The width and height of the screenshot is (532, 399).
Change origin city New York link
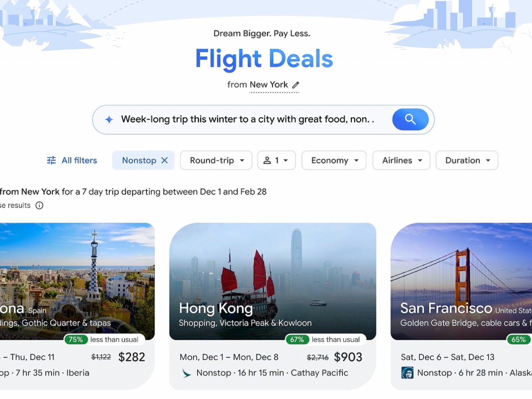[269, 85]
